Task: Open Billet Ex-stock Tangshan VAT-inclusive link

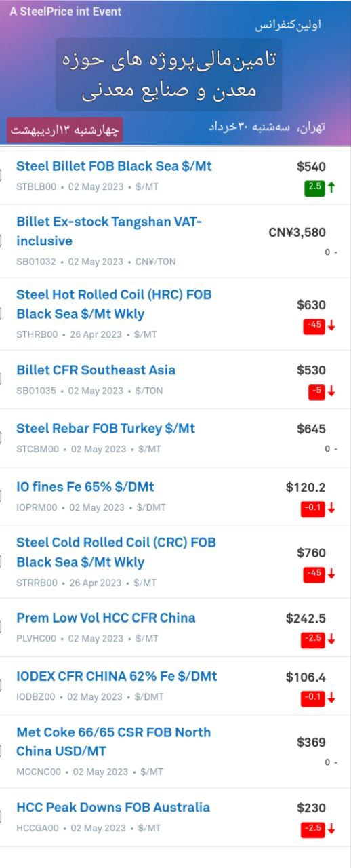Action: [x=109, y=232]
